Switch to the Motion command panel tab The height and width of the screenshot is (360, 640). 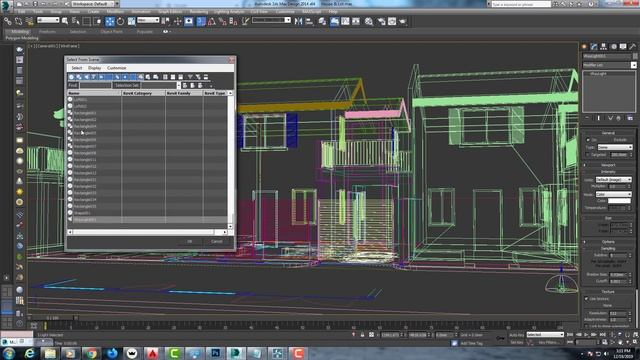(x=613, y=47)
